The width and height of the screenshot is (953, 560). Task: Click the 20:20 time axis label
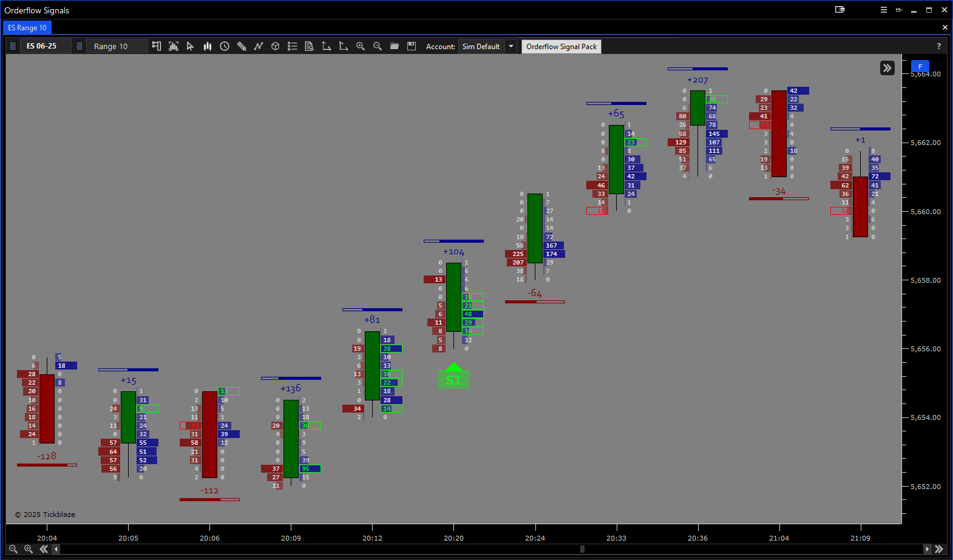pyautogui.click(x=453, y=538)
